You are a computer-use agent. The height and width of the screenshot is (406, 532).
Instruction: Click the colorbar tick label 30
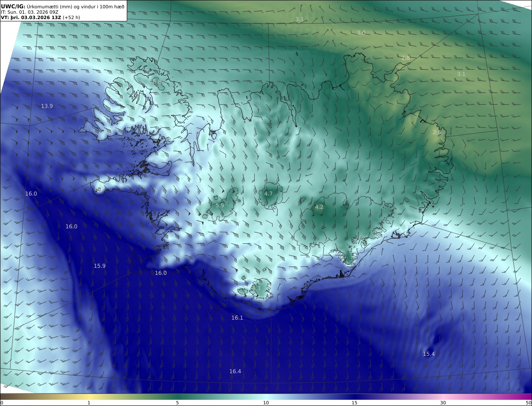443,403
